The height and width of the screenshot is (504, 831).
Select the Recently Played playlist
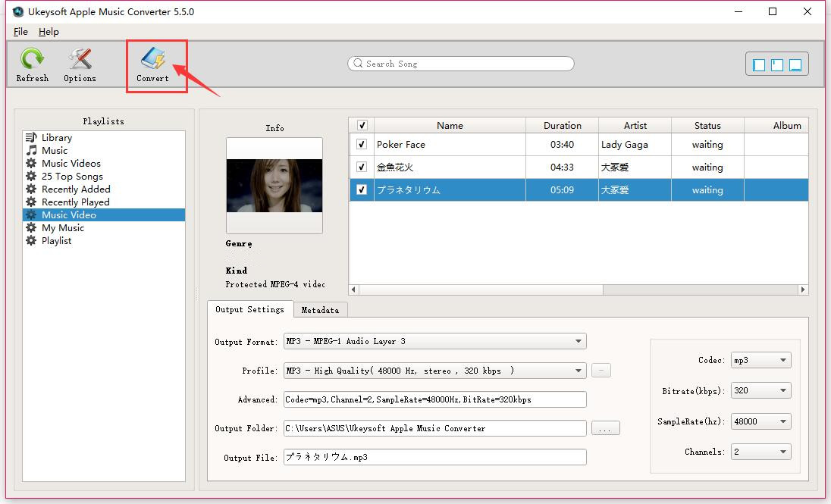tap(104, 202)
